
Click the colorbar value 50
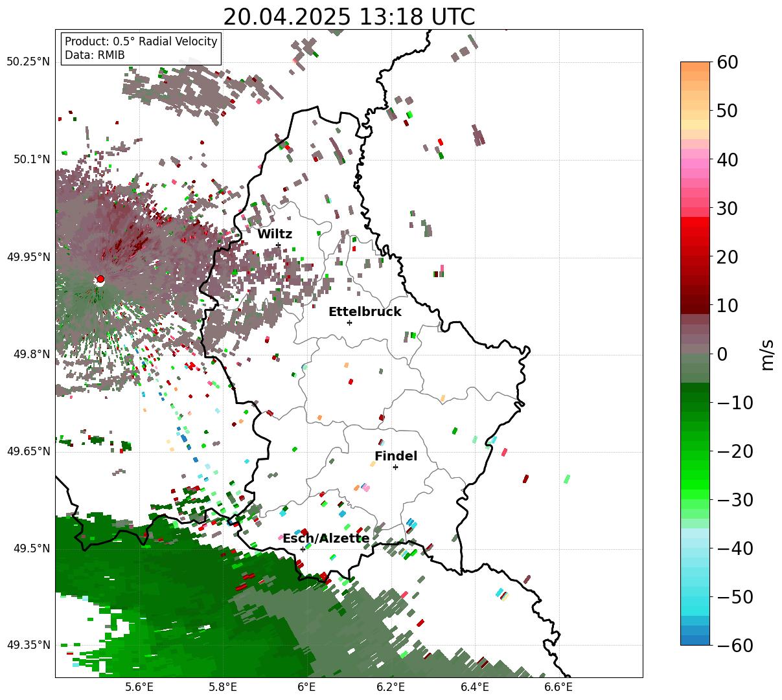tap(727, 111)
